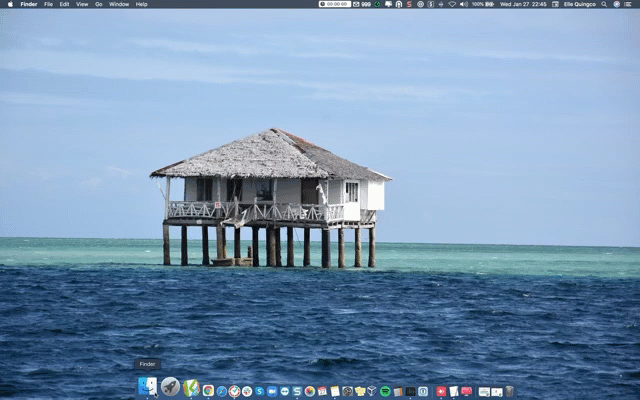Launch Spotify from the Dock

pos(385,391)
